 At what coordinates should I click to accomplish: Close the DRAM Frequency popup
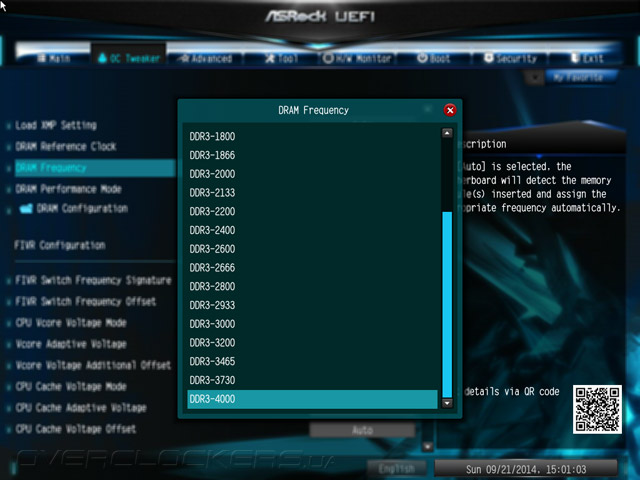(450, 110)
